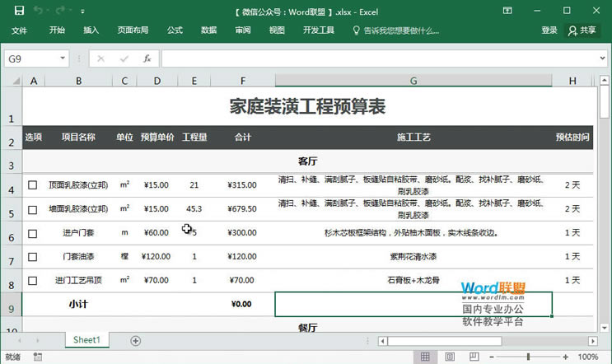Image resolution: width=612 pixels, height=364 pixels.
Task: Expand the formula bar with chevron
Action: click(x=602, y=59)
